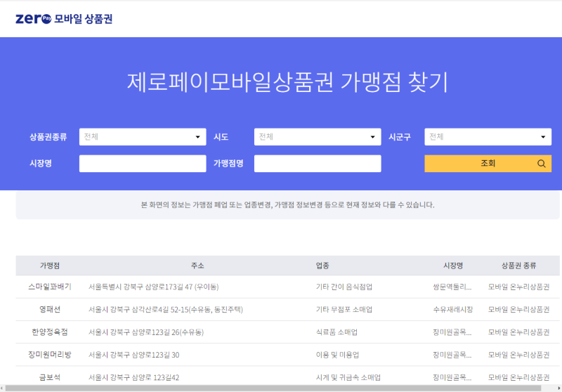Click address 삼양로 123길42
This screenshot has width=562, height=392.
pos(134,377)
